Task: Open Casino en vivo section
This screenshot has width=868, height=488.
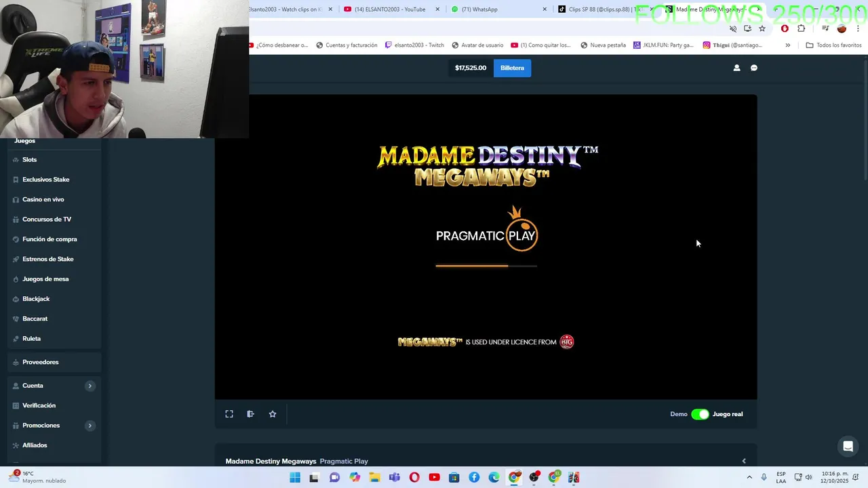Action: pyautogui.click(x=54, y=199)
